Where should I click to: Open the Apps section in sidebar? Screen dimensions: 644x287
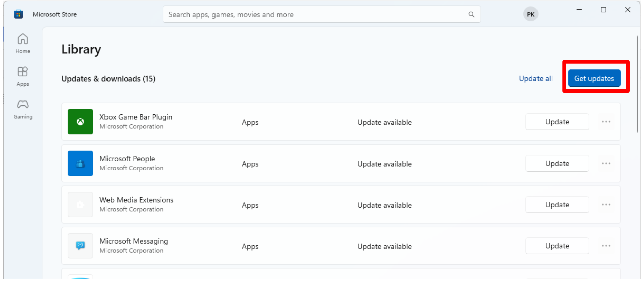(23, 76)
